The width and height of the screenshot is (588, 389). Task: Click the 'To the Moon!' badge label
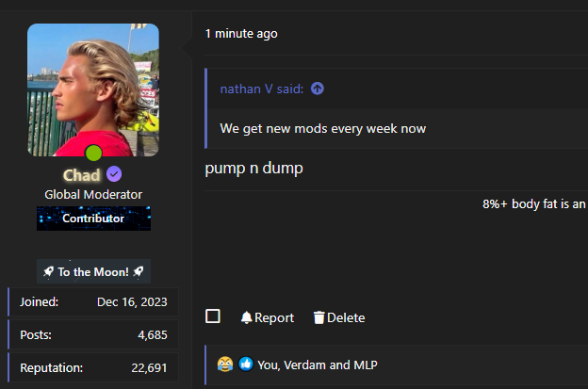pyautogui.click(x=93, y=271)
